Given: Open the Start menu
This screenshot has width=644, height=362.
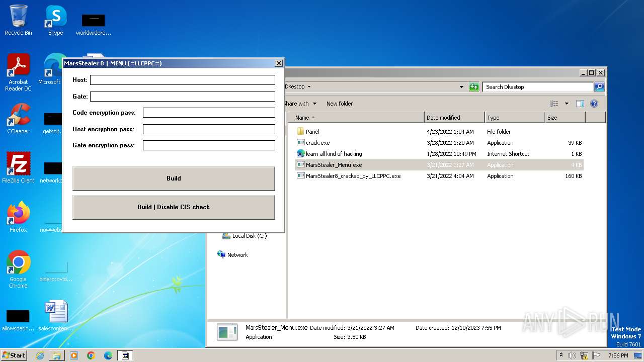Looking at the screenshot, I should click(14, 355).
